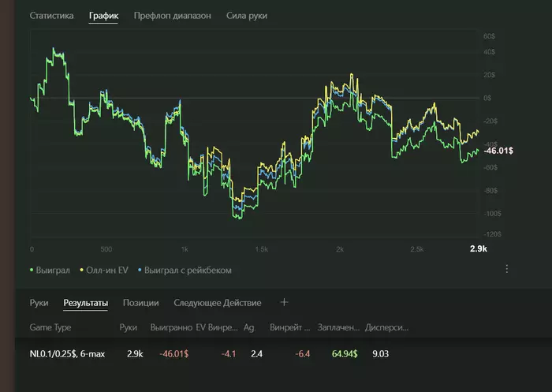Switch to the Руки tab
This screenshot has height=392, width=552.
pyautogui.click(x=39, y=302)
